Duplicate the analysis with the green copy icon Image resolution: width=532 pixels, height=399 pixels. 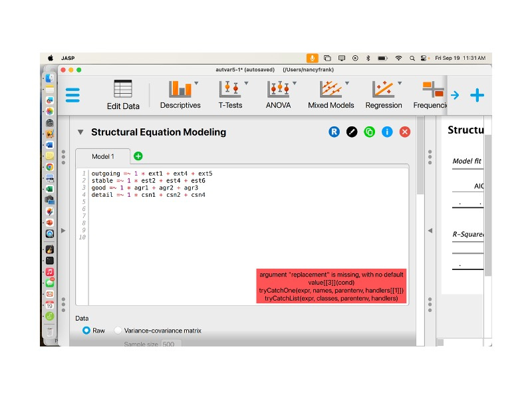tap(370, 132)
